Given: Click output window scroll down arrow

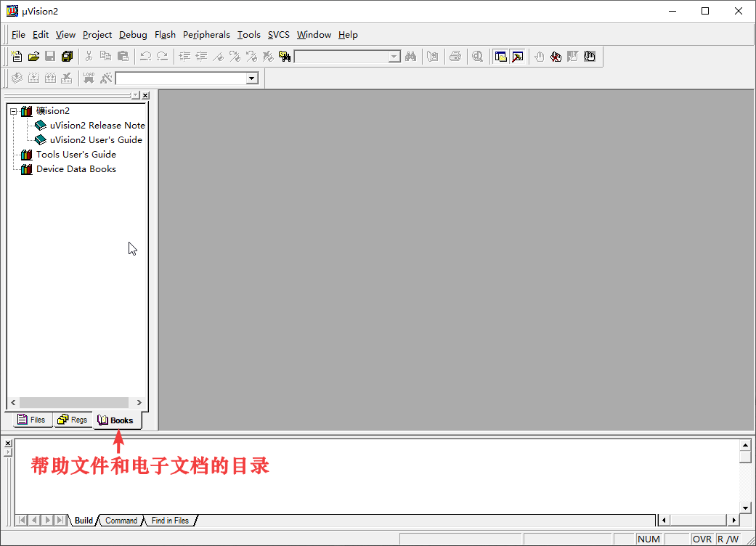Looking at the screenshot, I should coord(745,508).
